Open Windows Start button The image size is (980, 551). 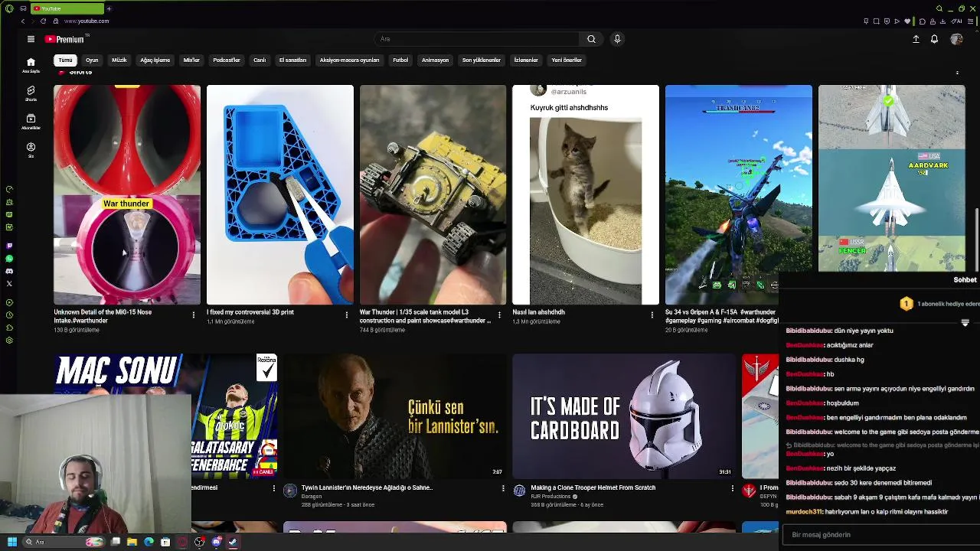coord(12,542)
